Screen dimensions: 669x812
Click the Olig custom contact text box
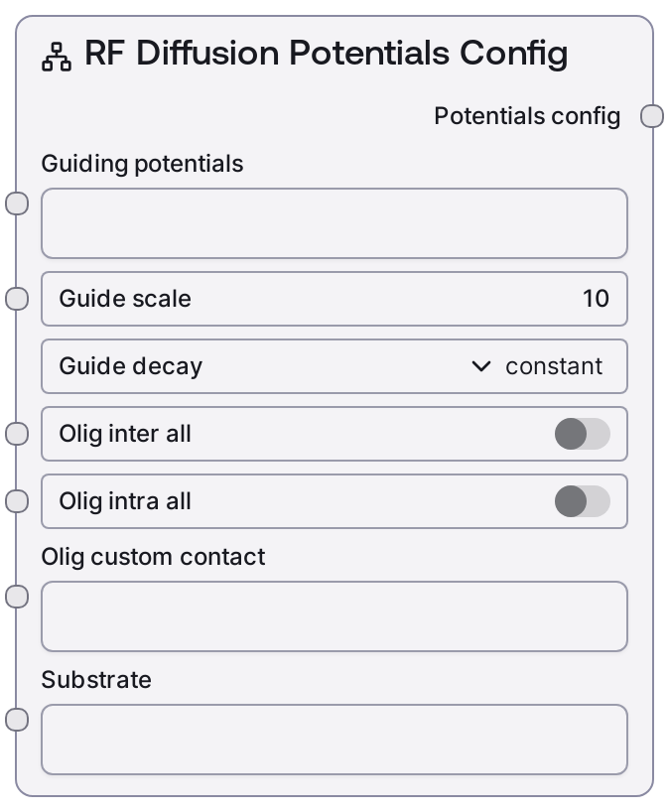point(334,616)
